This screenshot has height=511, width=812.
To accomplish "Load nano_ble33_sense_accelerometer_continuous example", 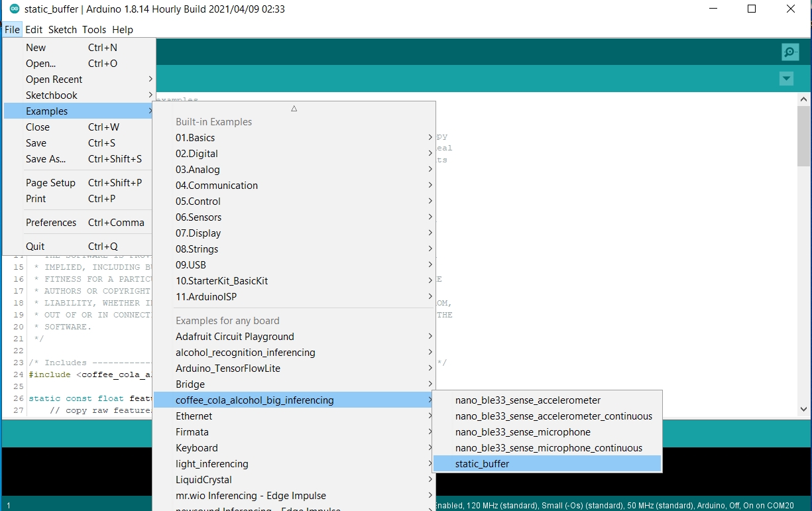I will pos(547,416).
